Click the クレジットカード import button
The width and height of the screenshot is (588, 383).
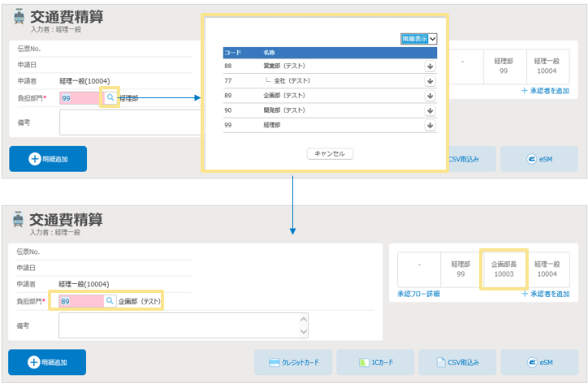coord(293,362)
